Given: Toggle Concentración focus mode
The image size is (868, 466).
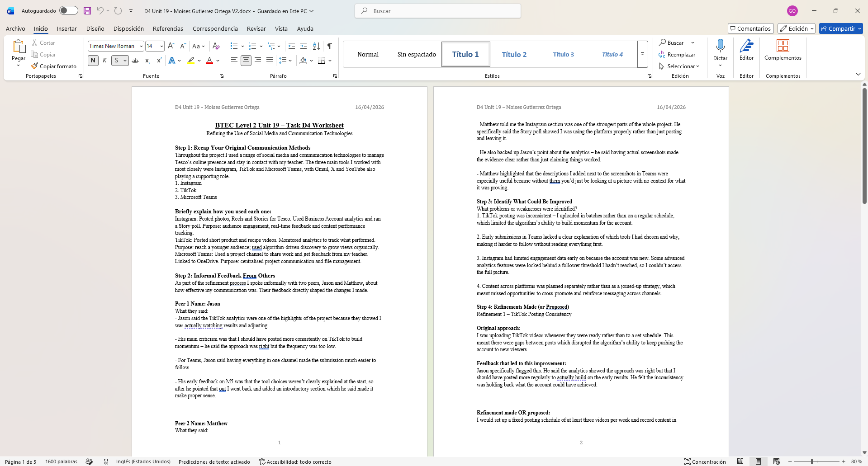Looking at the screenshot, I should (705, 461).
